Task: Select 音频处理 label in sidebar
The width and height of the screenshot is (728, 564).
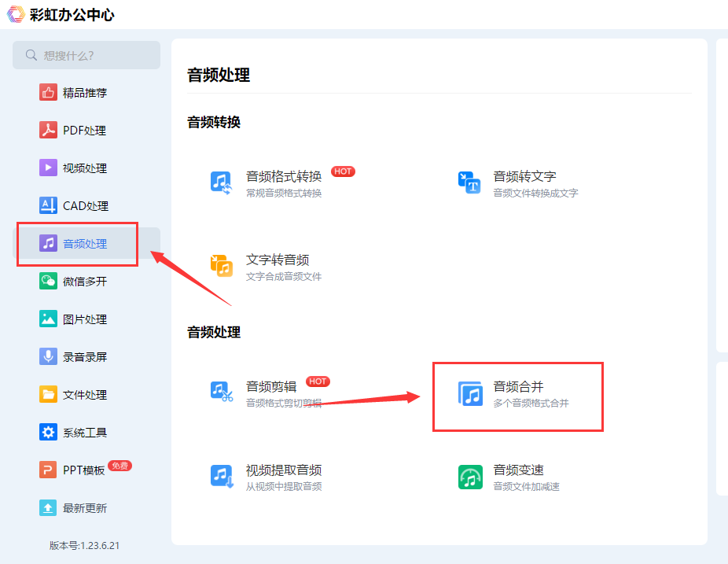Action: tap(85, 244)
